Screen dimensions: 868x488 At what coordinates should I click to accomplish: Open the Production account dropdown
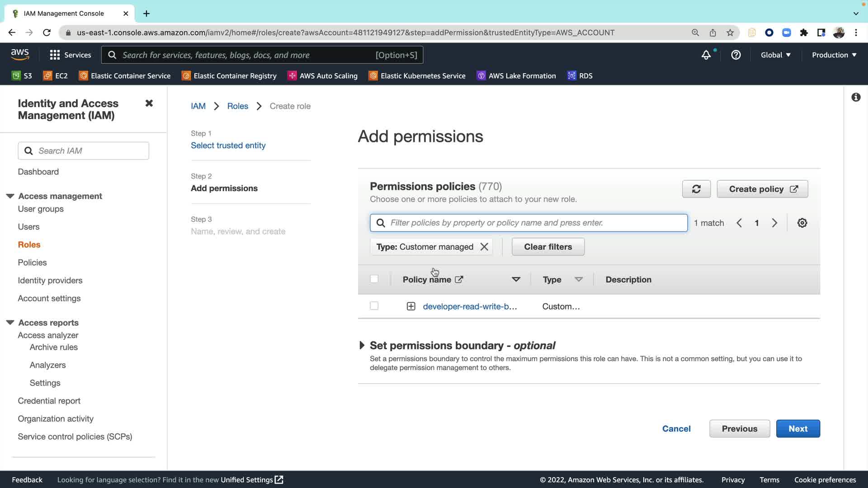pos(834,55)
